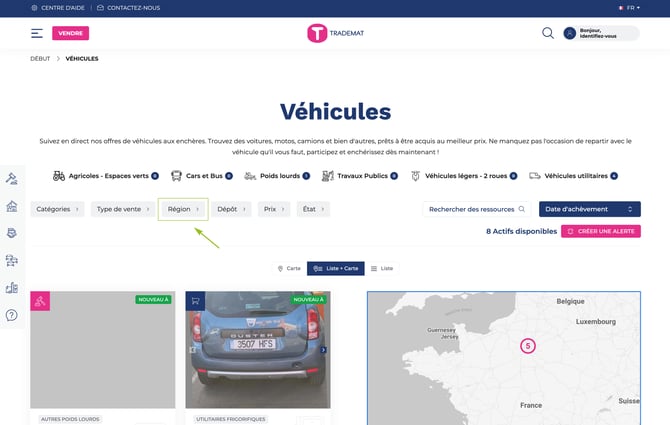670x425 pixels.
Task: Switch to Carte view
Action: pyautogui.click(x=289, y=268)
